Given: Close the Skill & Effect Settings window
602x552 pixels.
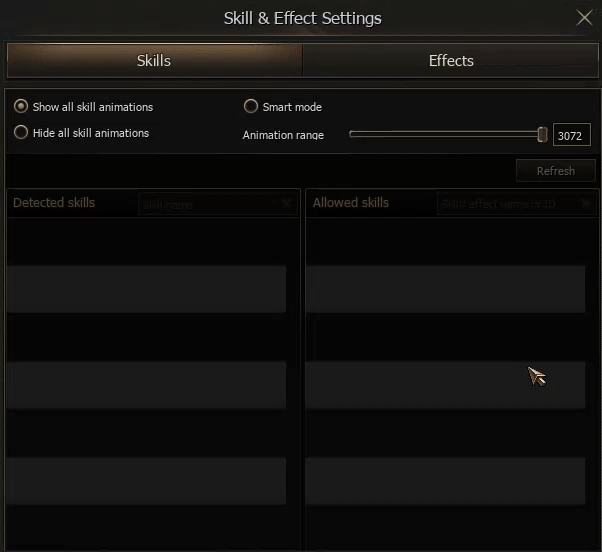Looking at the screenshot, I should click(585, 17).
